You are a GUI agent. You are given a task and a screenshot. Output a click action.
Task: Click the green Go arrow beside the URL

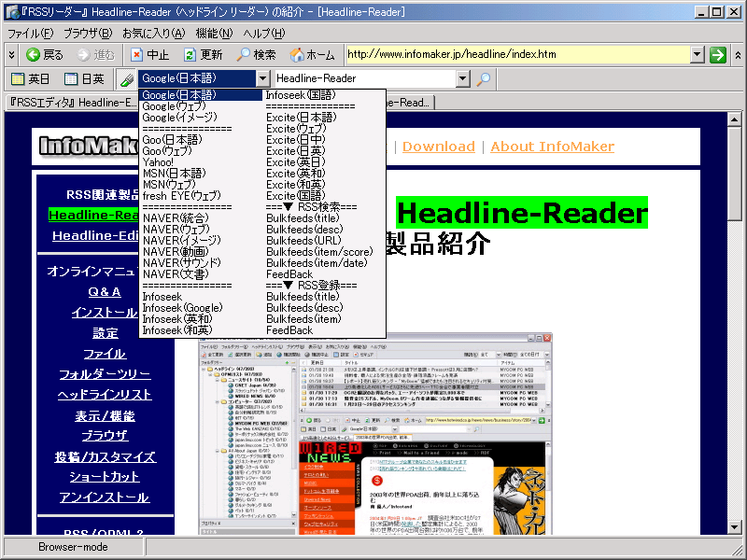[x=717, y=55]
